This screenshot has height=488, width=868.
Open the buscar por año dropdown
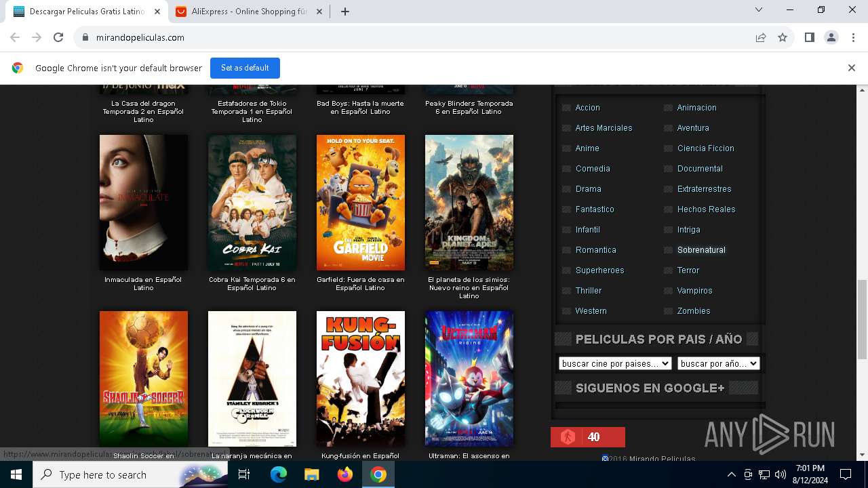[718, 363]
